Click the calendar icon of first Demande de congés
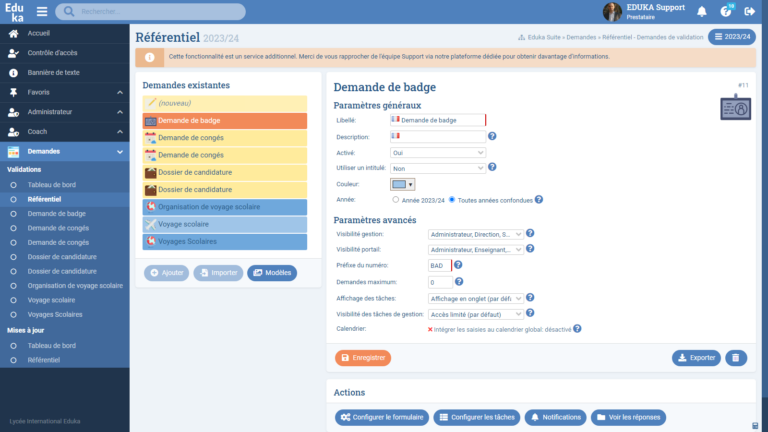This screenshot has height=432, width=768. pos(150,138)
